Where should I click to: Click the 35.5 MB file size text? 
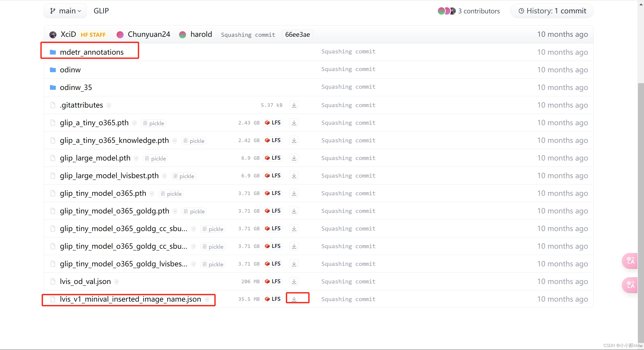coord(249,299)
